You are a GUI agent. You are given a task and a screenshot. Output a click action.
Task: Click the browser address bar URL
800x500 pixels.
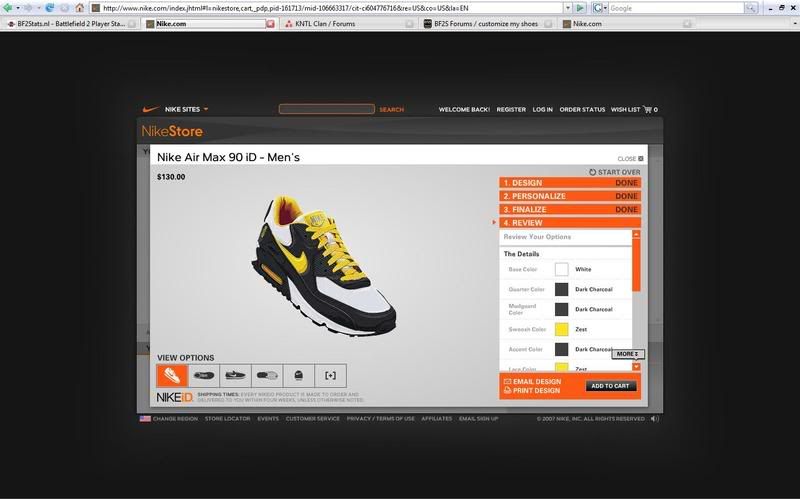point(327,8)
